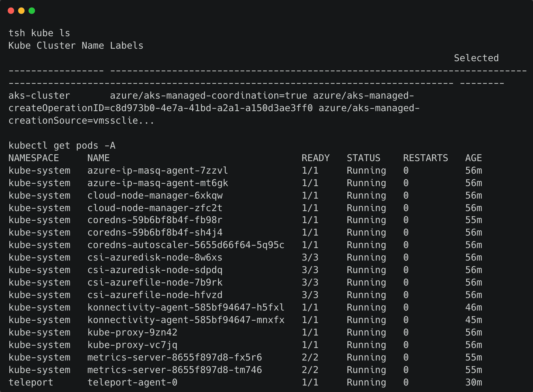This screenshot has width=533, height=392.
Task: Click the RESTARTS column header
Action: click(426, 158)
